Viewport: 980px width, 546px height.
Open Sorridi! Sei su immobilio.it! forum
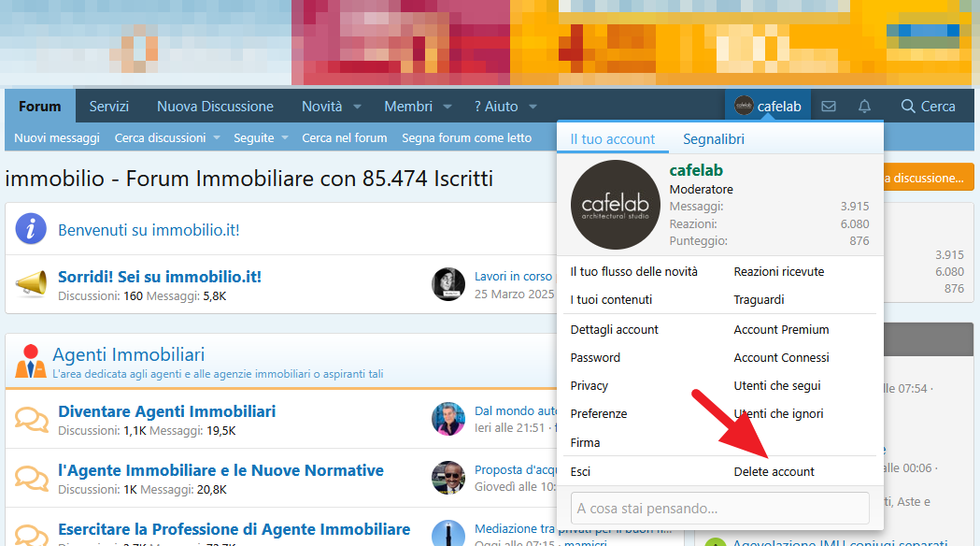160,277
